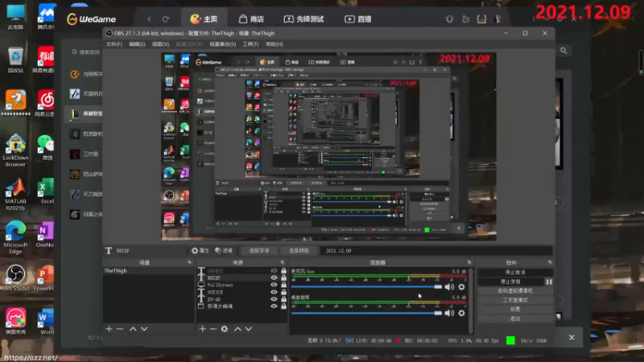Open 滤镜 filters for the BRIEF source
The width and height of the screenshot is (644, 362).
click(x=224, y=250)
